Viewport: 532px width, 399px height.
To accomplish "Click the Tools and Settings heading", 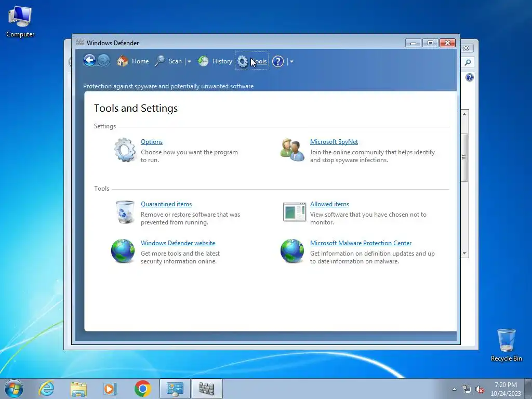I will (x=136, y=108).
